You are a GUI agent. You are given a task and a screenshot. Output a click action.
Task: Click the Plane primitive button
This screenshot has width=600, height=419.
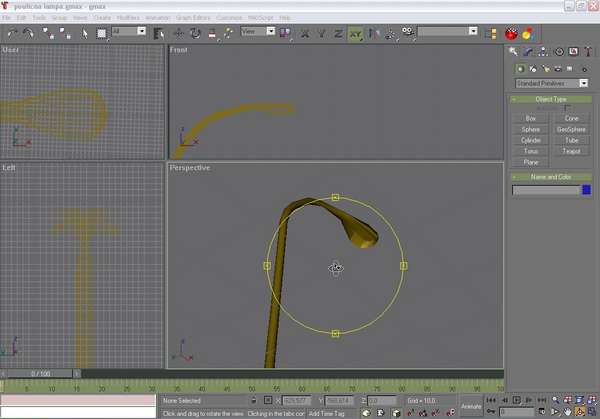[x=530, y=162]
